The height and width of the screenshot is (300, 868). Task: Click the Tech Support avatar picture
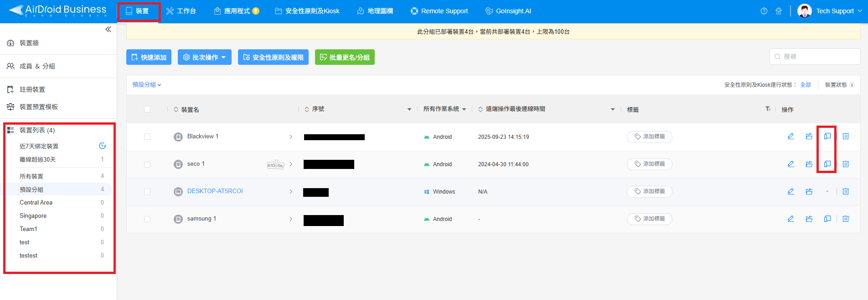coord(805,11)
